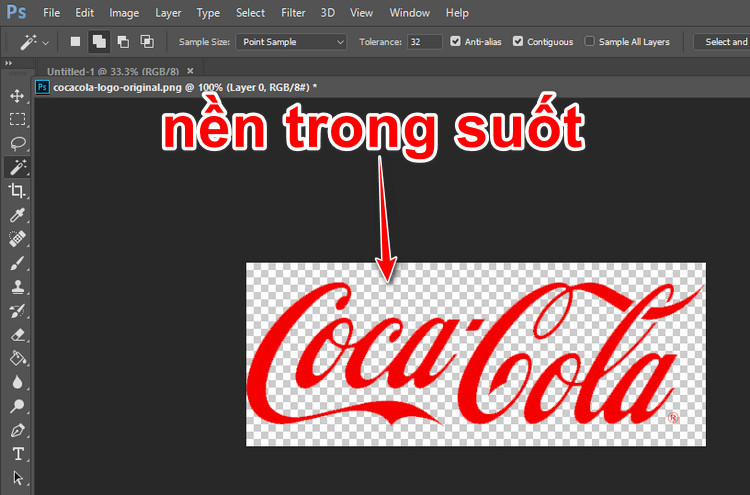Switch to the Untitled-1 document tab
Viewport: 750px width, 495px height.
(x=113, y=71)
